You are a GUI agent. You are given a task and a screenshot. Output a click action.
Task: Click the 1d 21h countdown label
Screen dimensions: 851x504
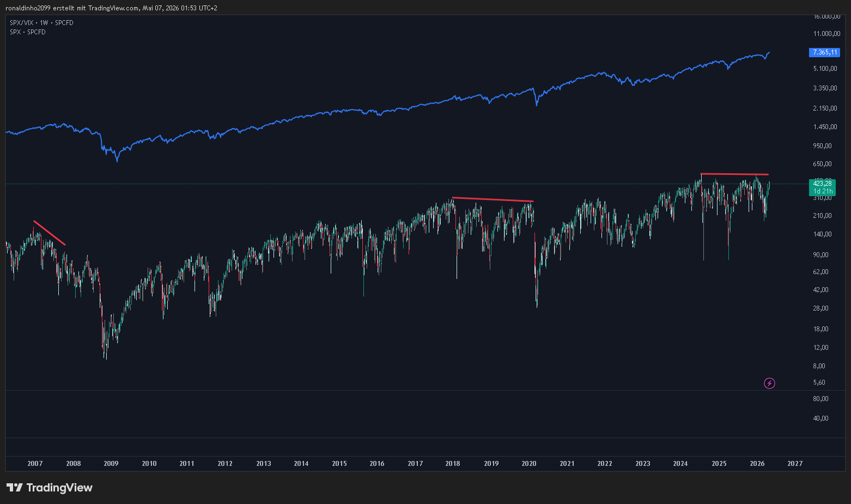(823, 191)
